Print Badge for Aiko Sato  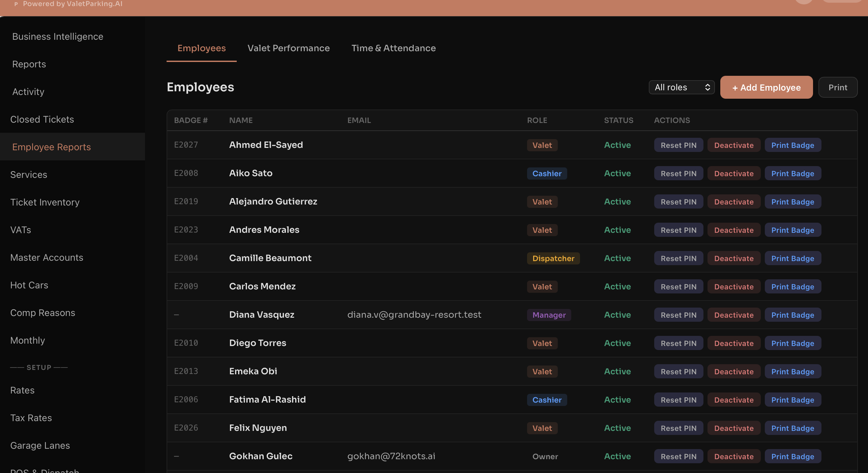tap(793, 173)
